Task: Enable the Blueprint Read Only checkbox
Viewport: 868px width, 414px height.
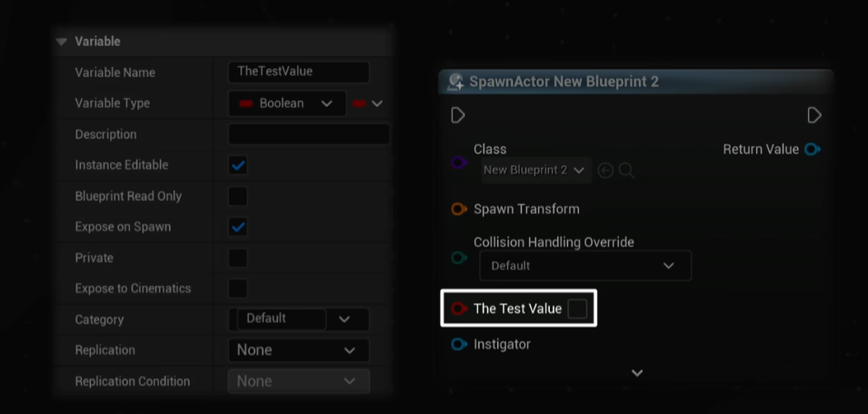Action: [x=238, y=196]
